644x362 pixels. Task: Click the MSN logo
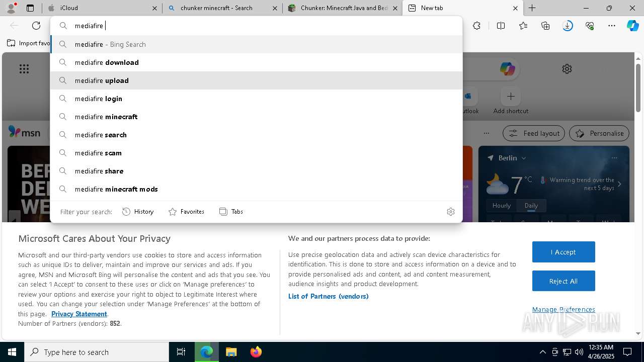click(x=24, y=132)
